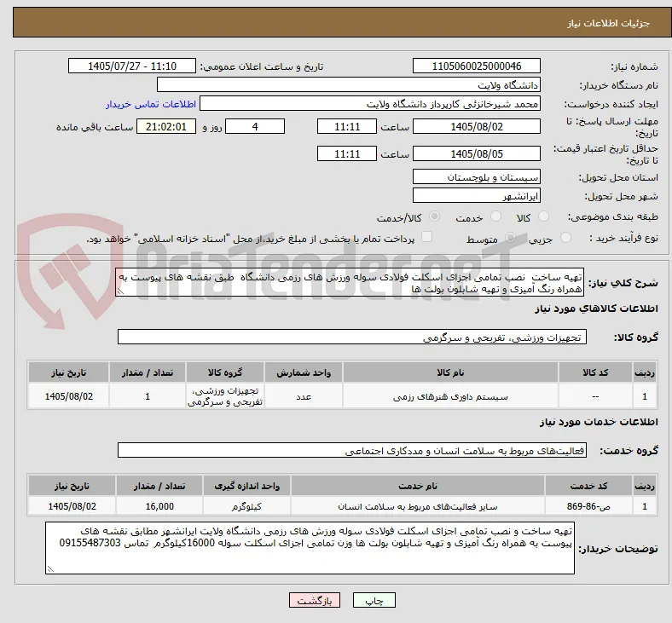Select the جزیی purchase type radio

tap(565, 237)
